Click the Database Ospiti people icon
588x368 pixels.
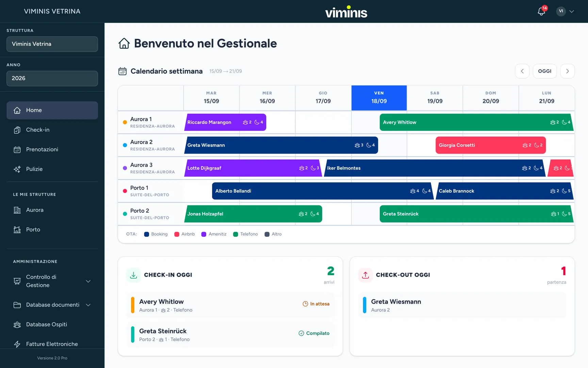pos(17,325)
